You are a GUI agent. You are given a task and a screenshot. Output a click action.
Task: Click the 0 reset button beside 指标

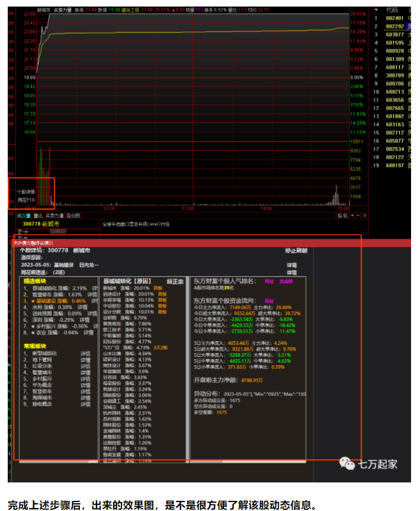(x=365, y=216)
